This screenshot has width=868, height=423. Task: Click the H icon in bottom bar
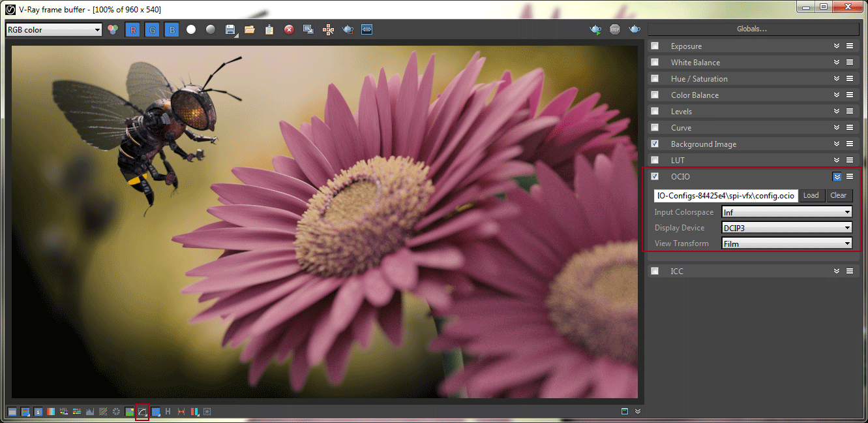168,412
